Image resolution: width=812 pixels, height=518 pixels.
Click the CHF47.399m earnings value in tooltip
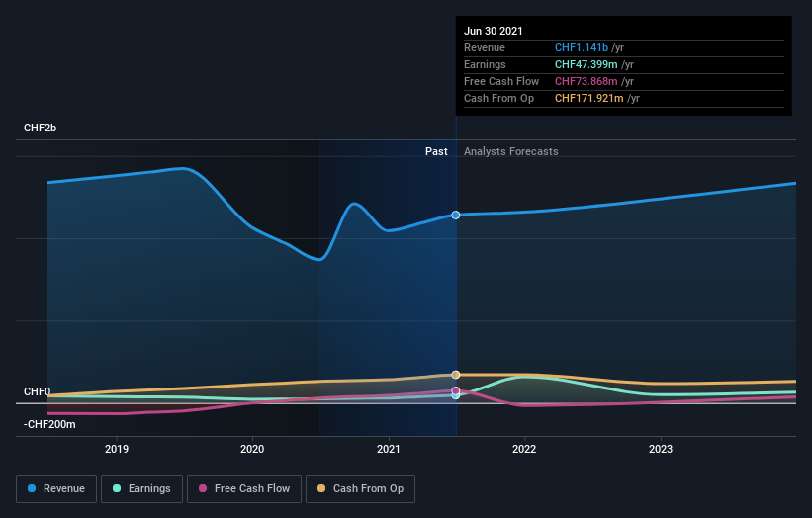click(x=586, y=64)
